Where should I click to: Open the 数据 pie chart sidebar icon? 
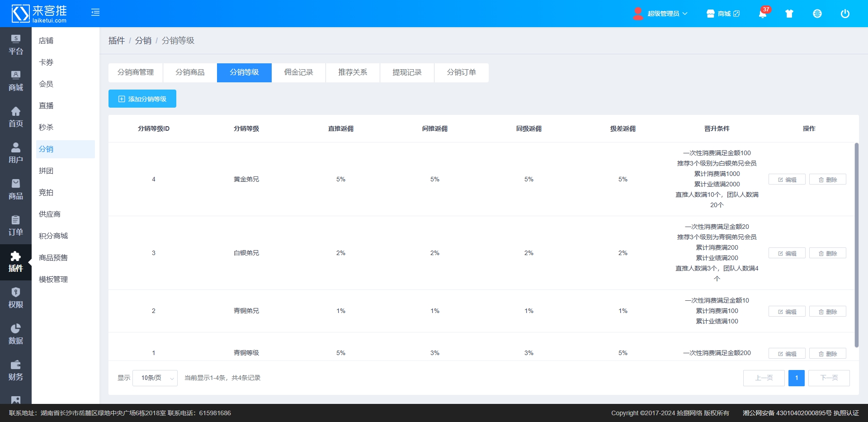point(16,334)
